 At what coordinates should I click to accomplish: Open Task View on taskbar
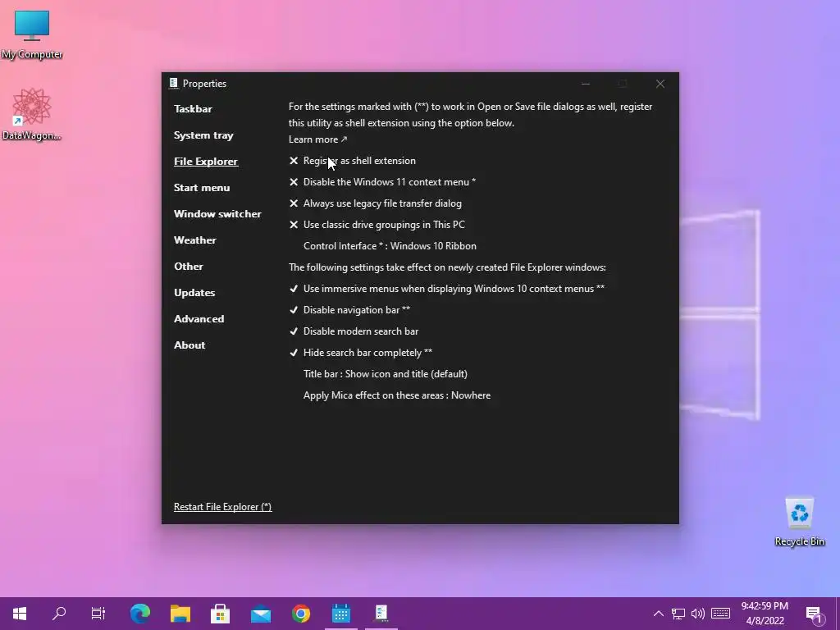[98, 614]
